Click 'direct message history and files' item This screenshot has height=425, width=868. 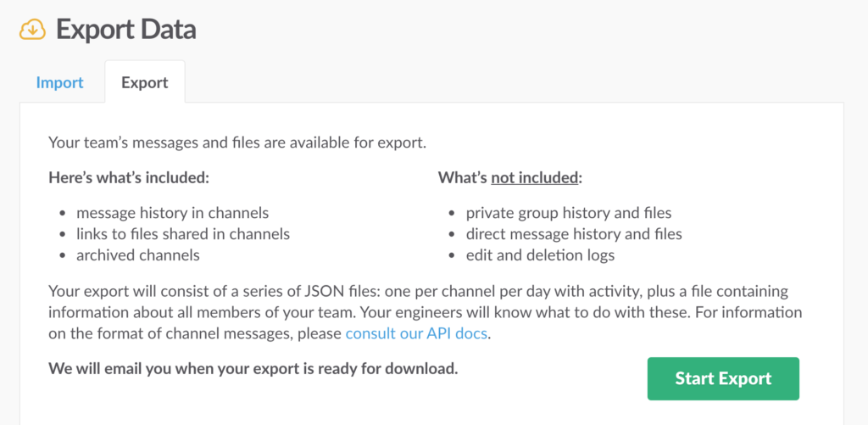tap(573, 233)
